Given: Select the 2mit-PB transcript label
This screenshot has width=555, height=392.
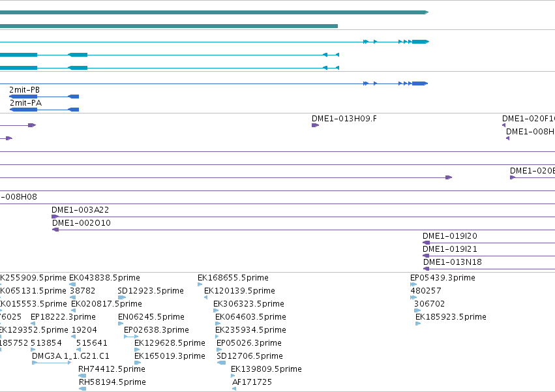Looking at the screenshot, I should point(24,90).
